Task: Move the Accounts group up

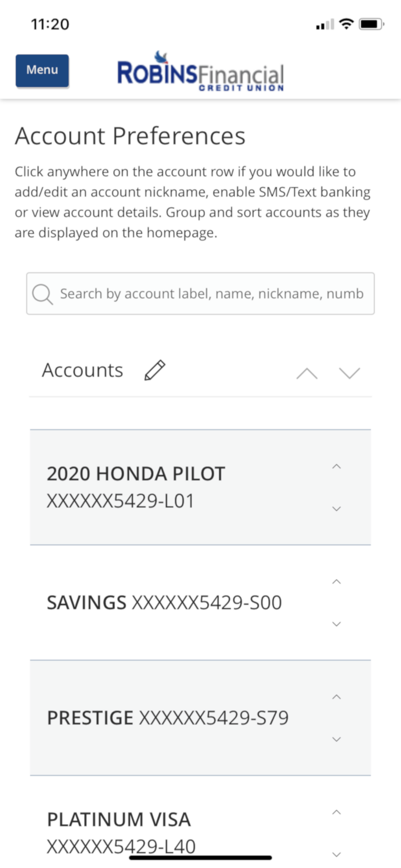Action: point(307,373)
